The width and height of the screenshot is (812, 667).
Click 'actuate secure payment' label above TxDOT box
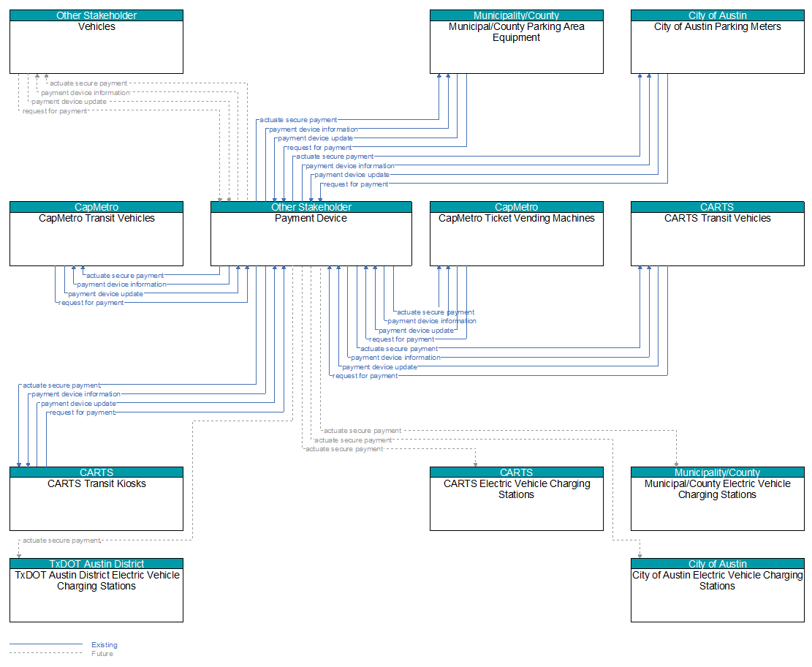tap(61, 540)
